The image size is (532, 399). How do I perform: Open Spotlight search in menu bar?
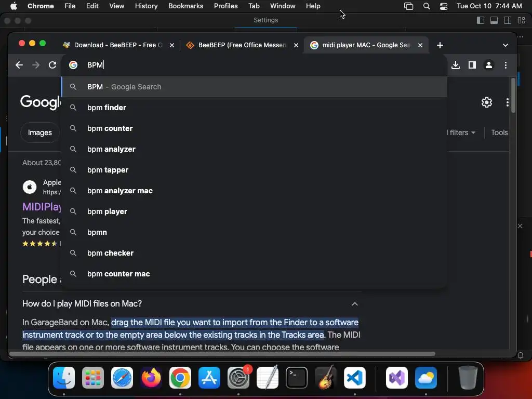pyautogui.click(x=427, y=6)
